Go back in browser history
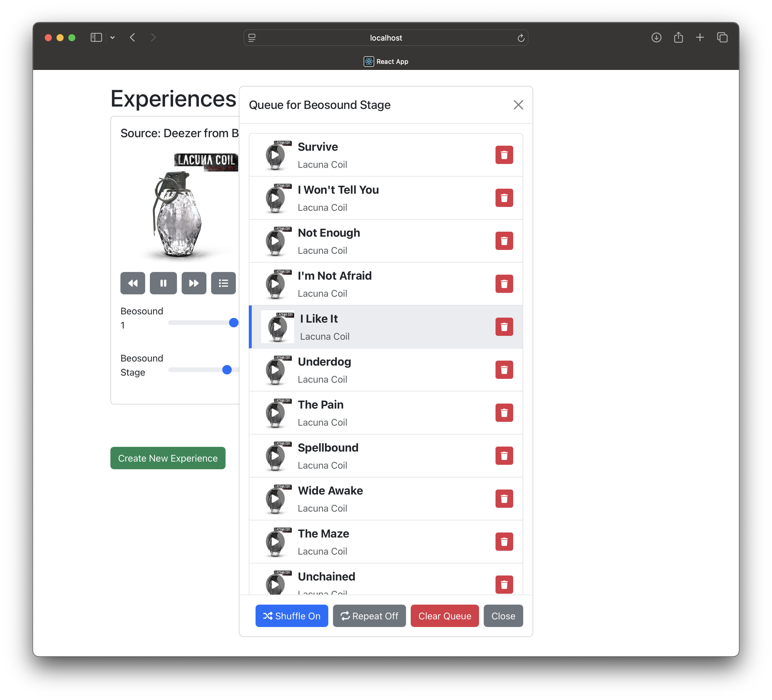This screenshot has height=700, width=772. pyautogui.click(x=132, y=37)
